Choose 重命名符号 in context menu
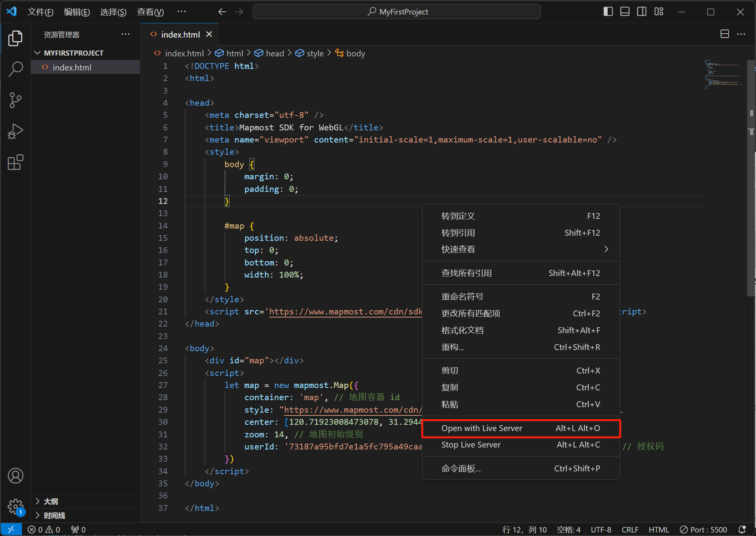Viewport: 756px width, 536px height. [x=521, y=297]
